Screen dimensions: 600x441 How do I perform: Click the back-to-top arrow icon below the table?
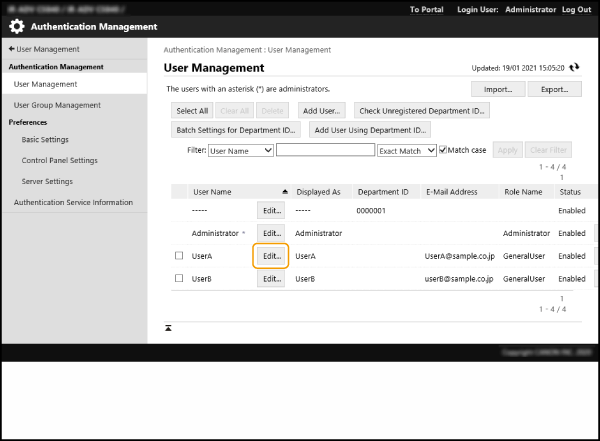tap(168, 328)
